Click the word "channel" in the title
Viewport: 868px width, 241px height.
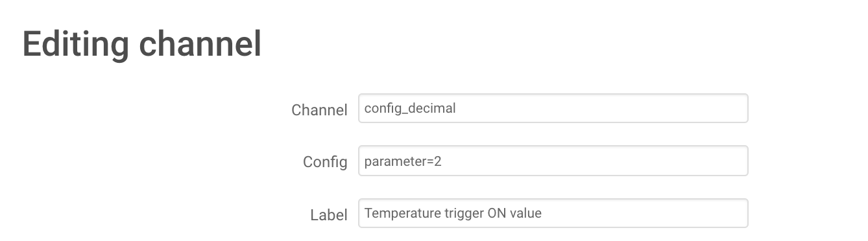tap(200, 44)
